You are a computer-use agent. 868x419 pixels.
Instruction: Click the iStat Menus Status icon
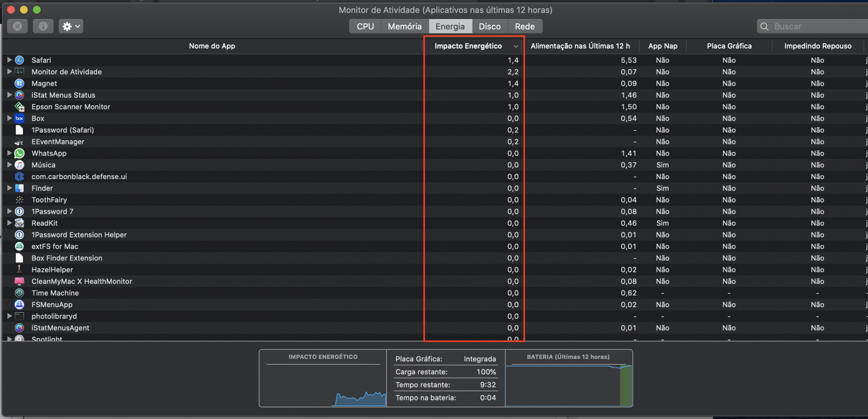[x=19, y=95]
